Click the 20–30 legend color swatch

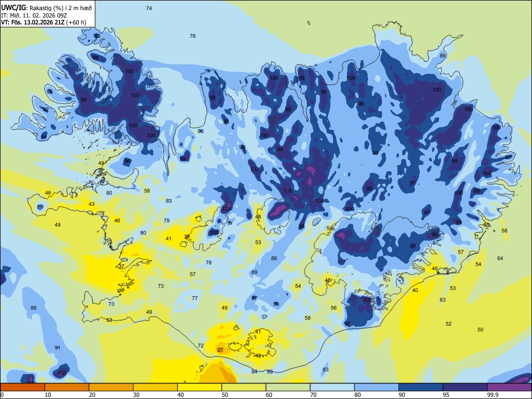coord(111,387)
